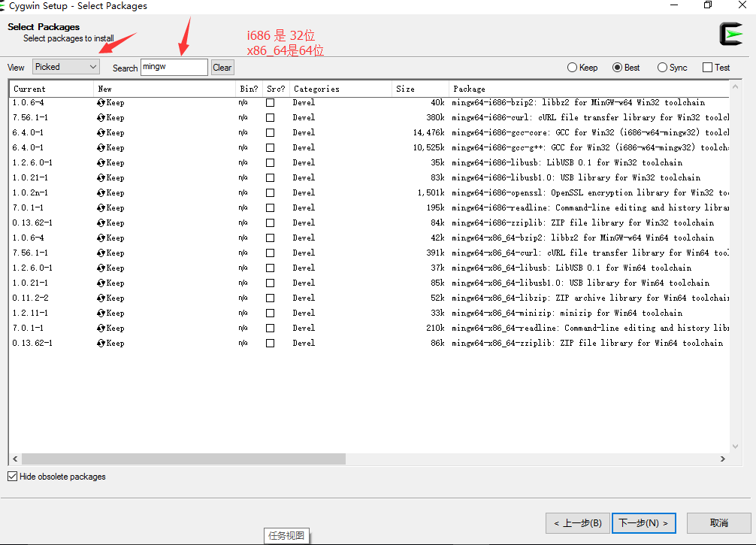
Task: Click the Keep cycle icon for mingw64-i686-openssl
Action: tap(101, 193)
